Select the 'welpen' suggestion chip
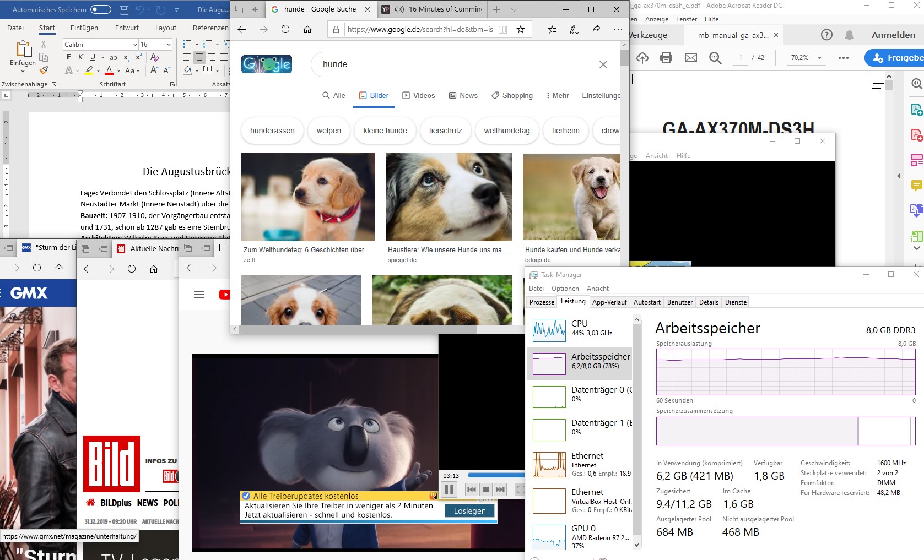 [329, 131]
